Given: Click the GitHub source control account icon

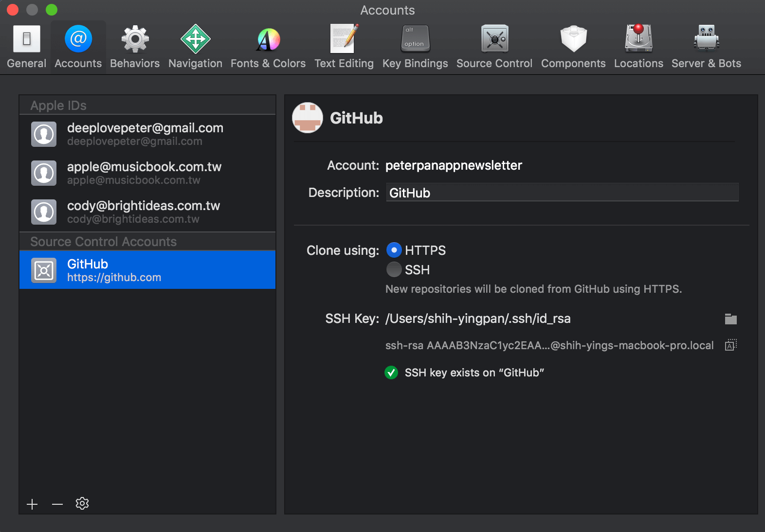Looking at the screenshot, I should click(x=44, y=270).
